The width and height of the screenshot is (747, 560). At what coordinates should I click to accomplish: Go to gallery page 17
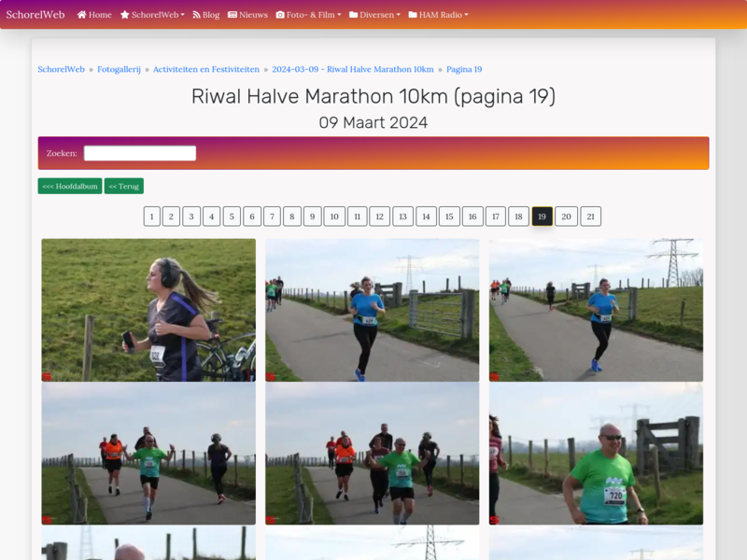(x=496, y=217)
